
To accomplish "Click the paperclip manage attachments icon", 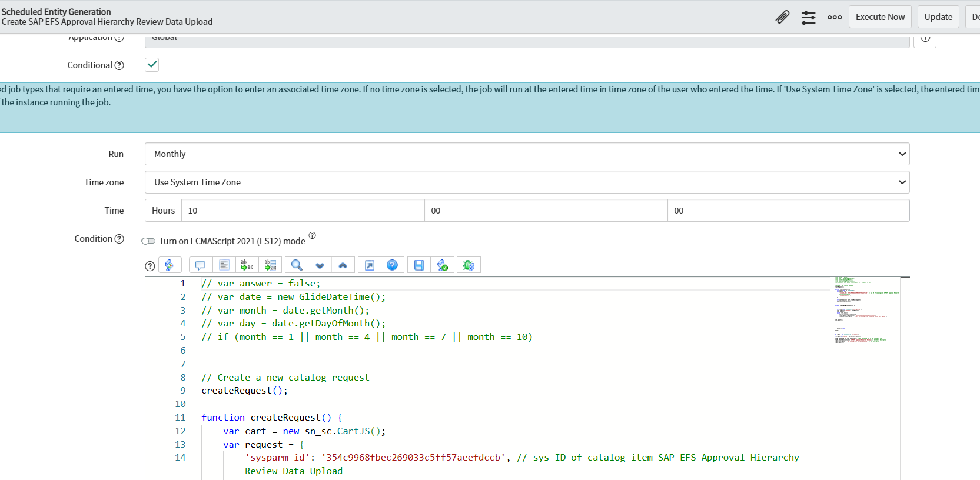I will (x=782, y=17).
